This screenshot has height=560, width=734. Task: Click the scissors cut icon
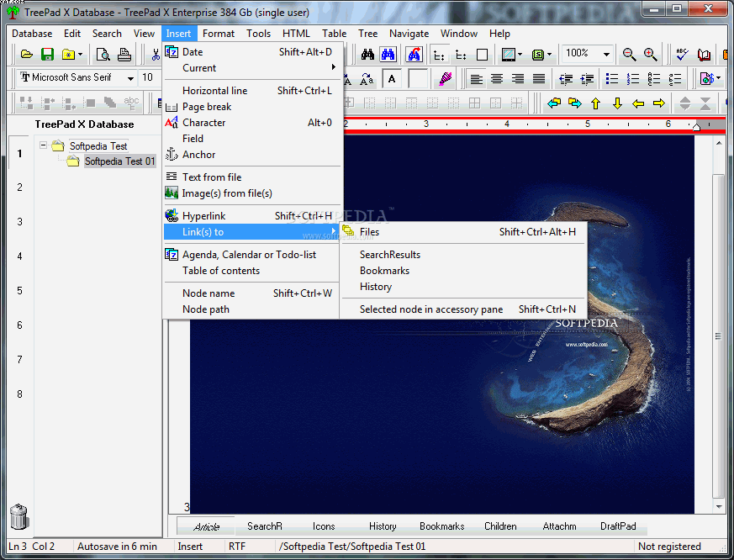(156, 55)
